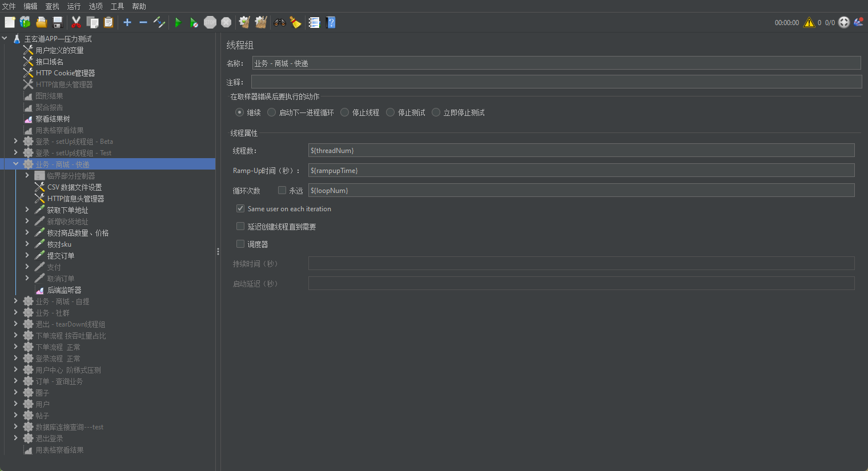The width and height of the screenshot is (868, 471).
Task: Click the 线程数 input field
Action: click(x=581, y=151)
